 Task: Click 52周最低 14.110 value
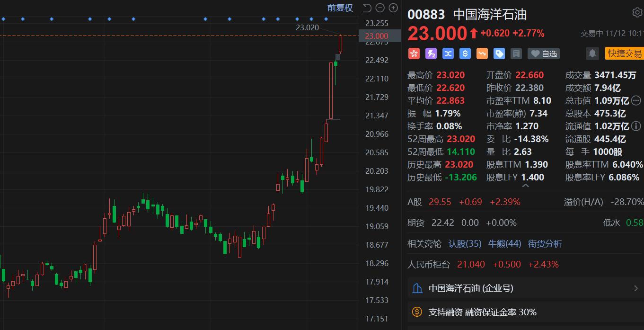[461, 152]
